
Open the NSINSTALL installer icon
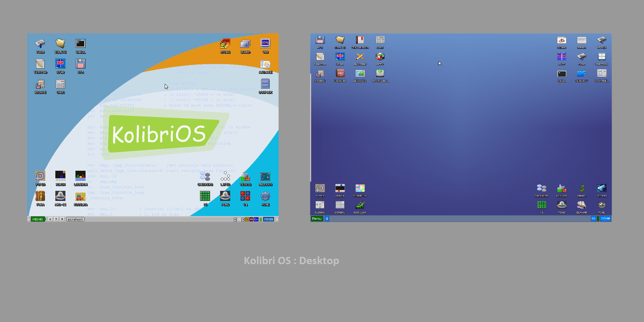(x=380, y=74)
